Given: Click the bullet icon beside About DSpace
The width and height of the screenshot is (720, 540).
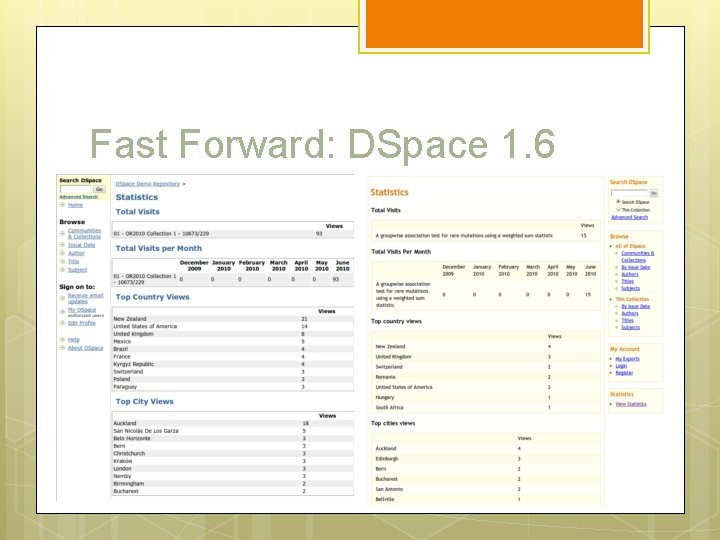Looking at the screenshot, I should (62, 348).
